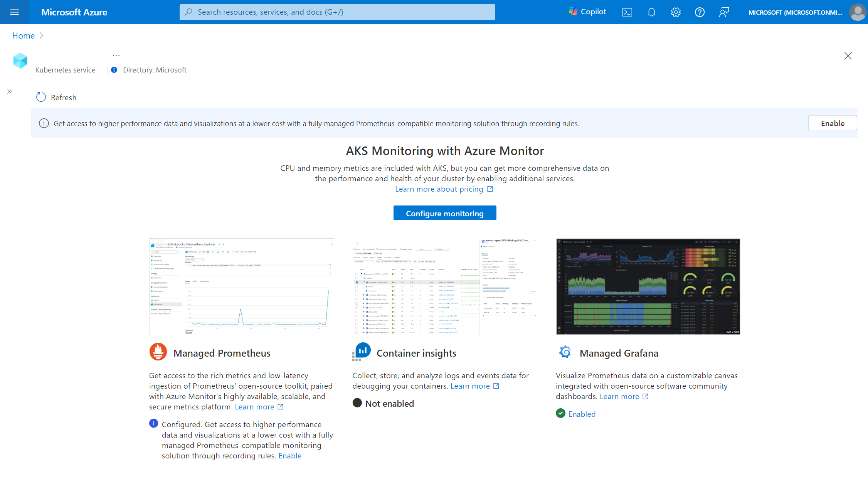Click the help question mark icon
The width and height of the screenshot is (868, 485).
point(700,12)
